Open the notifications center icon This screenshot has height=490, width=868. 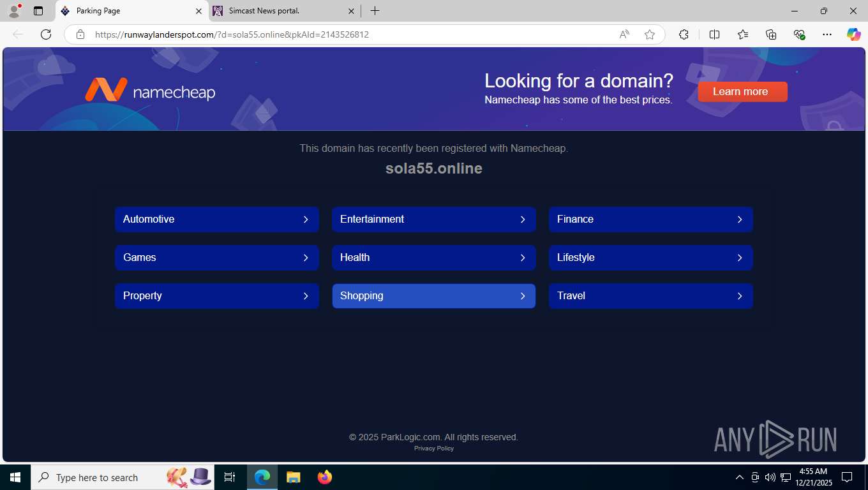point(847,477)
